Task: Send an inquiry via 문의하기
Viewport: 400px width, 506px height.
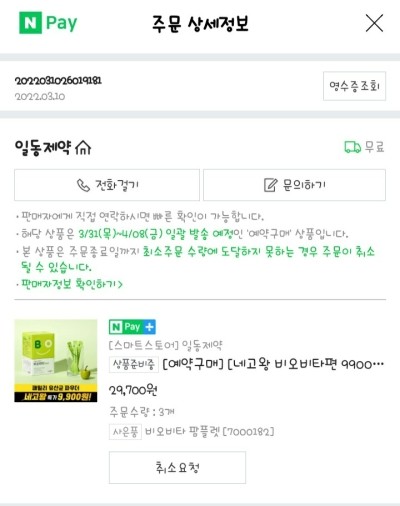Action: click(294, 185)
